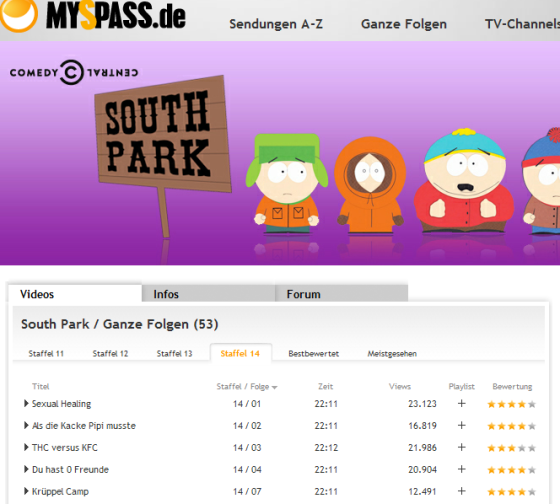This screenshot has width=560, height=504.
Task: Click the Titel column header
Action: tap(40, 386)
